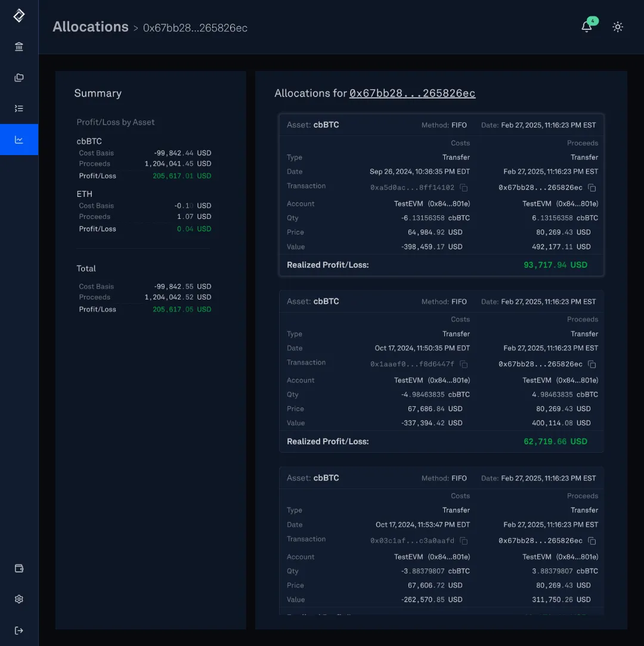Click the app logo at sidebar top
Screen dimensions: 644x646
[x=18, y=16]
